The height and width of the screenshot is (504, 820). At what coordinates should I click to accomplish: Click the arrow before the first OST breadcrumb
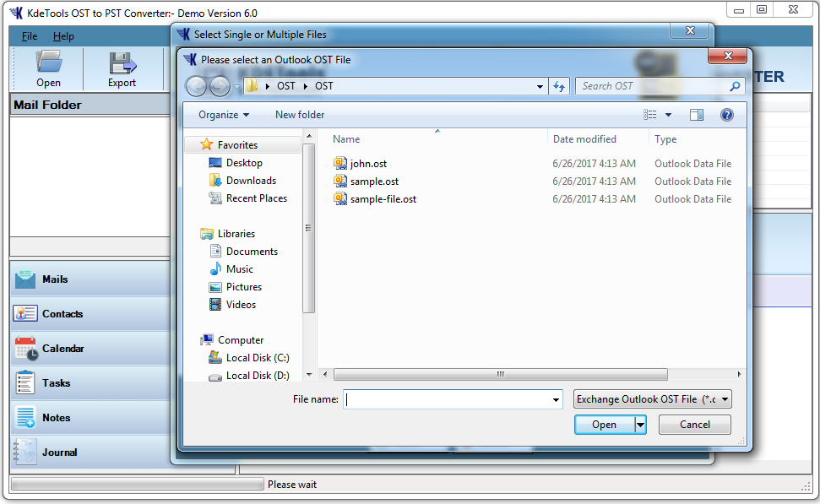pyautogui.click(x=268, y=86)
